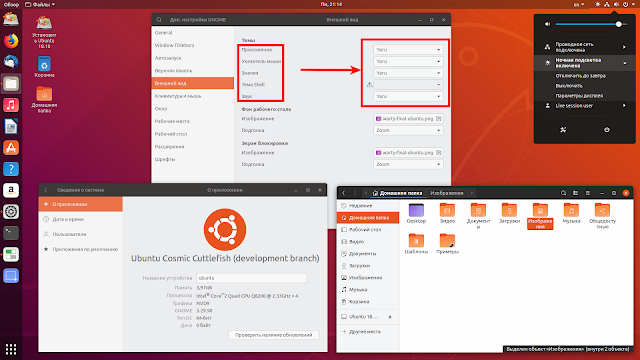Screen dimensions: 640x360
Task: Click the power-off icon in system menu
Action: tap(607, 129)
